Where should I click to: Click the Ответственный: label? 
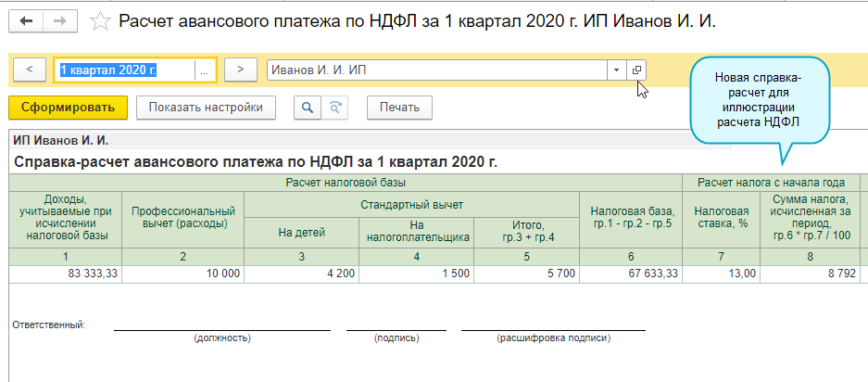[x=49, y=325]
